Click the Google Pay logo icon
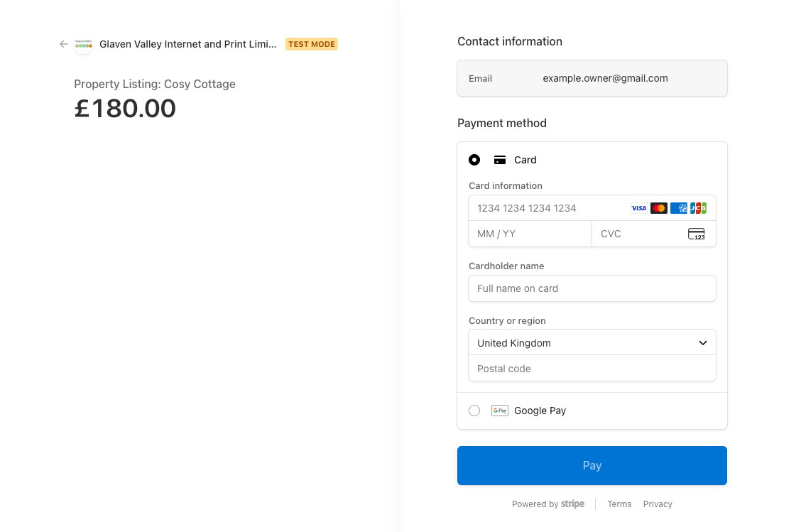The width and height of the screenshot is (801, 532). [x=500, y=411]
